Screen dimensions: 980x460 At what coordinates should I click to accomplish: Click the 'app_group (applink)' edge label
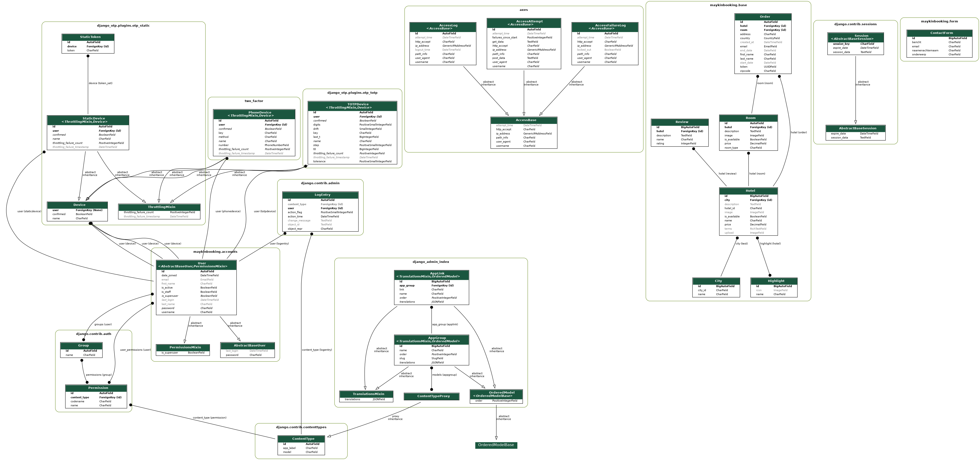[x=445, y=325]
